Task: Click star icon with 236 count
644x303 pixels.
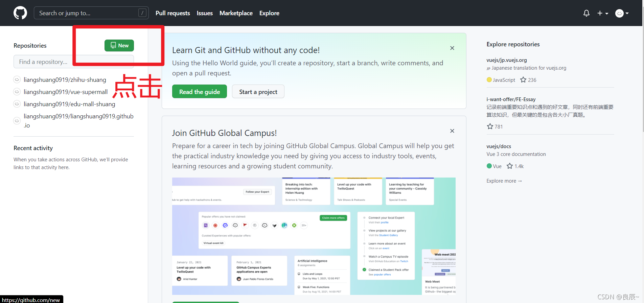Action: [523, 80]
